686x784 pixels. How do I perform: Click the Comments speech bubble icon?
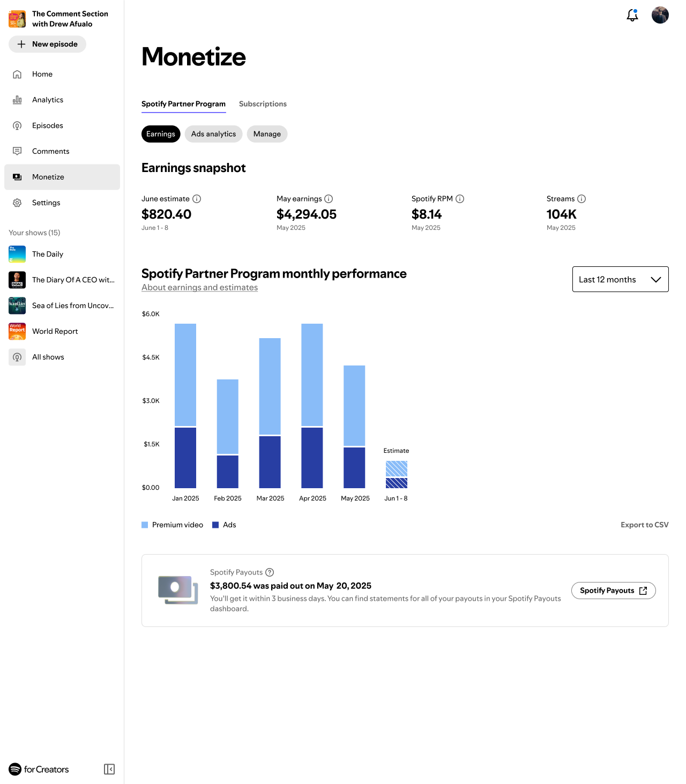pyautogui.click(x=17, y=151)
